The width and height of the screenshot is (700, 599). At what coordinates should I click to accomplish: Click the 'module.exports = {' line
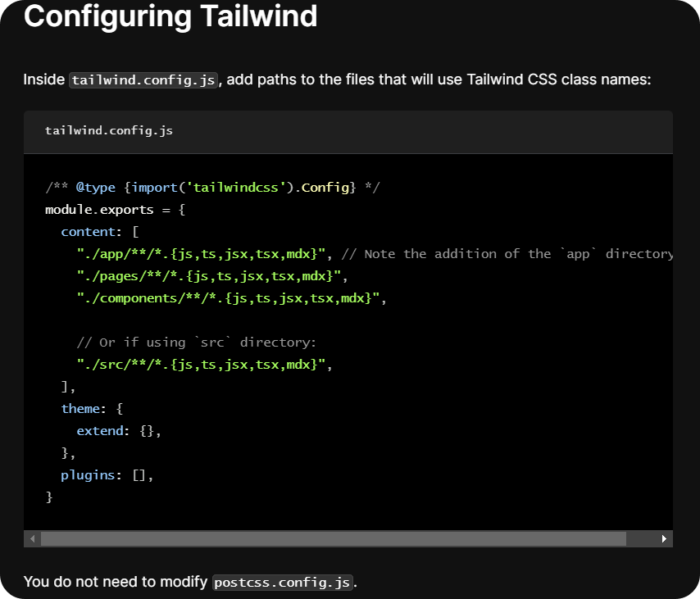116,210
